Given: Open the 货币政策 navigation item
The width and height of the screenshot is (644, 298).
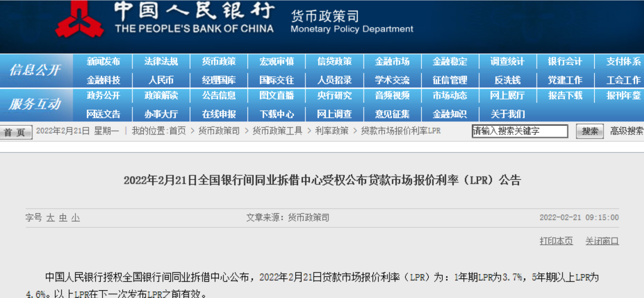Looking at the screenshot, I should 219,62.
